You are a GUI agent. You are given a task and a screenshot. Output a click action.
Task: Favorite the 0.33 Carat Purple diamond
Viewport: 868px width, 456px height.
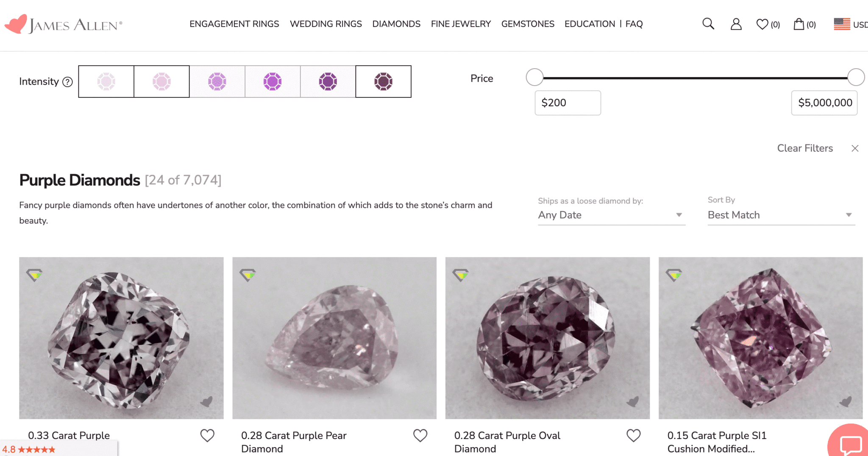[x=207, y=435]
